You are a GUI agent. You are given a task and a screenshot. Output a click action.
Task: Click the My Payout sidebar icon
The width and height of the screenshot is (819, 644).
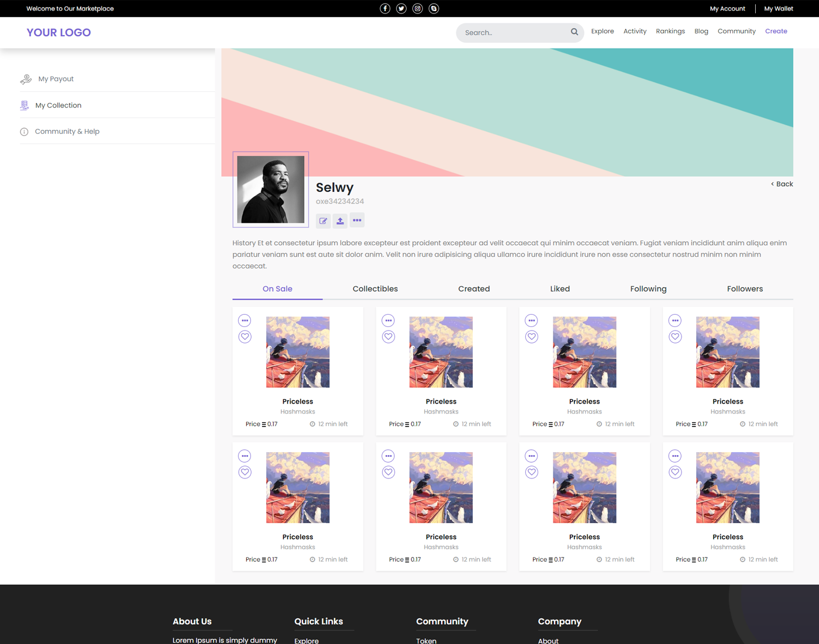(26, 79)
